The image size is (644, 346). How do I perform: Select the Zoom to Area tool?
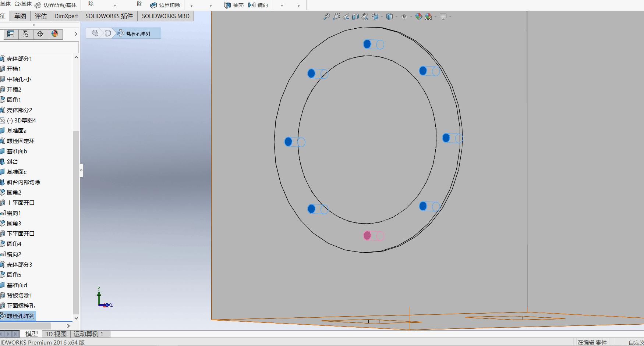tap(336, 17)
